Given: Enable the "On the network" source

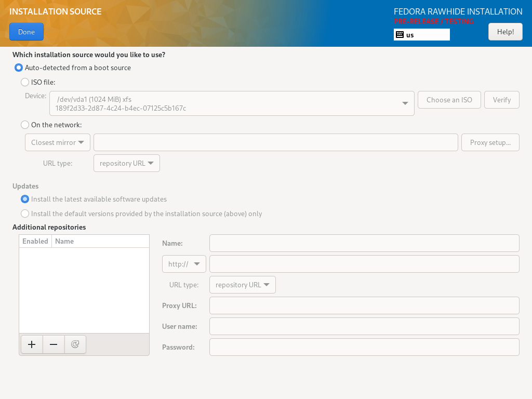Looking at the screenshot, I should click(x=24, y=125).
